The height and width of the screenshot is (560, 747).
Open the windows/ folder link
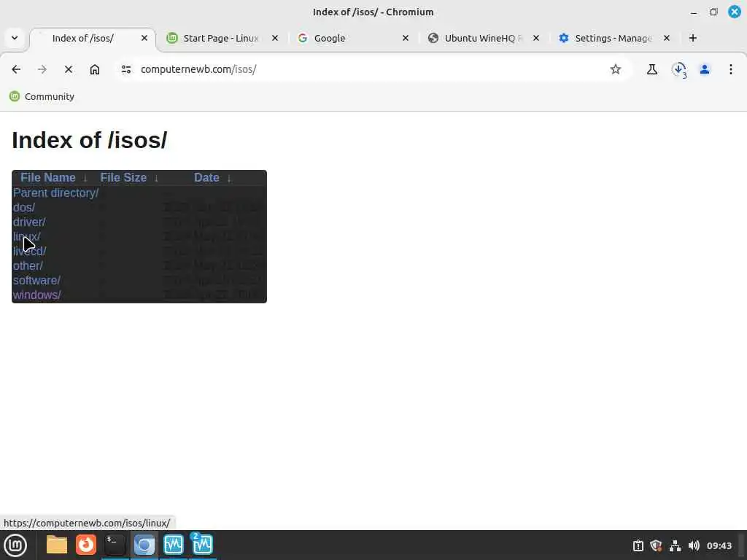(x=36, y=295)
